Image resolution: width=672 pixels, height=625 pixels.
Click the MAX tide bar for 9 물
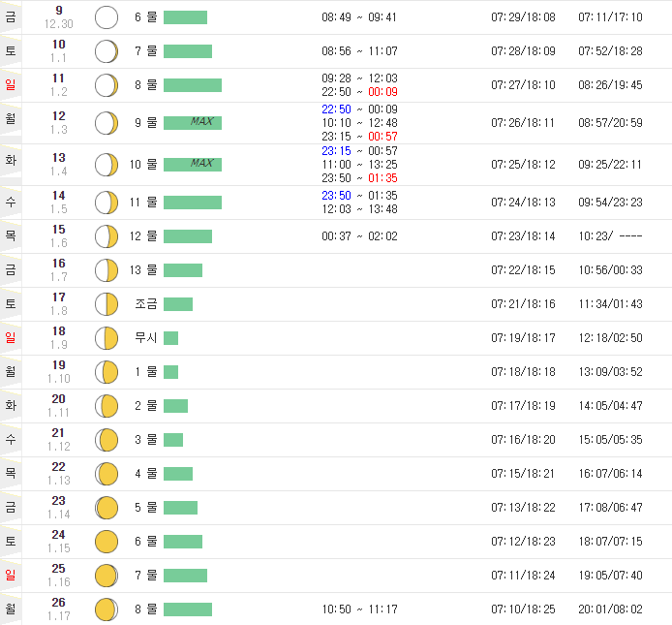[x=193, y=123]
